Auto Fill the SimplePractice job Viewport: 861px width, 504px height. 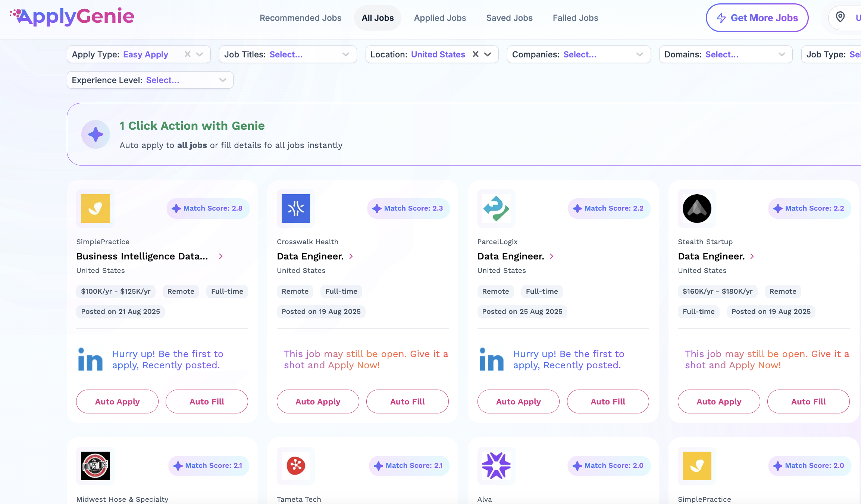(207, 401)
